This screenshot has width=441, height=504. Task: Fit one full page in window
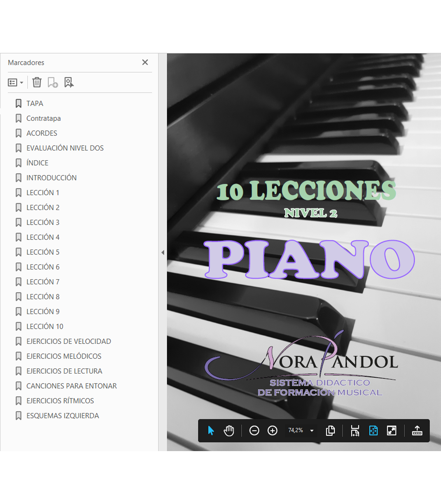tap(373, 431)
